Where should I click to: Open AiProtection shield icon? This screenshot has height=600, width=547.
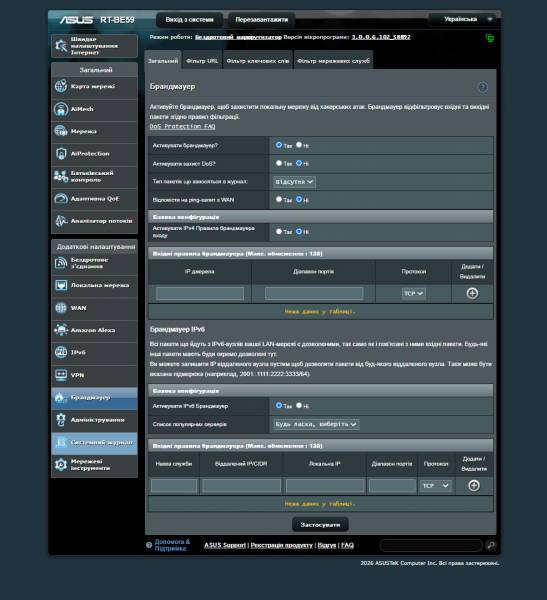tap(61, 153)
